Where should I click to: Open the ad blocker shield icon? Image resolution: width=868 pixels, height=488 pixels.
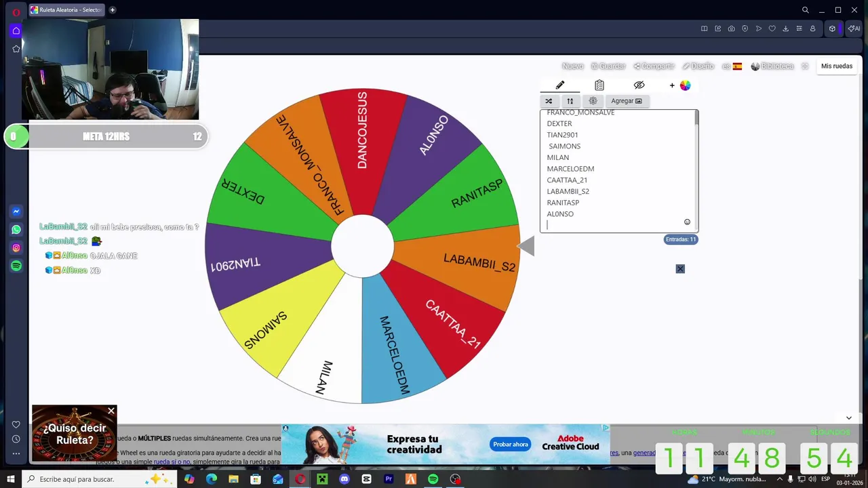(x=745, y=28)
